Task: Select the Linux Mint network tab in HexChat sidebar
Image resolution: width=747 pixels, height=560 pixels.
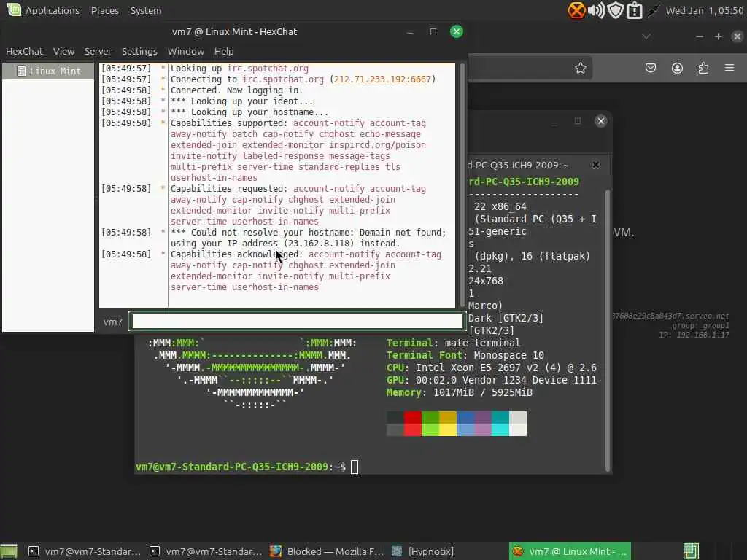Action: pyautogui.click(x=49, y=71)
